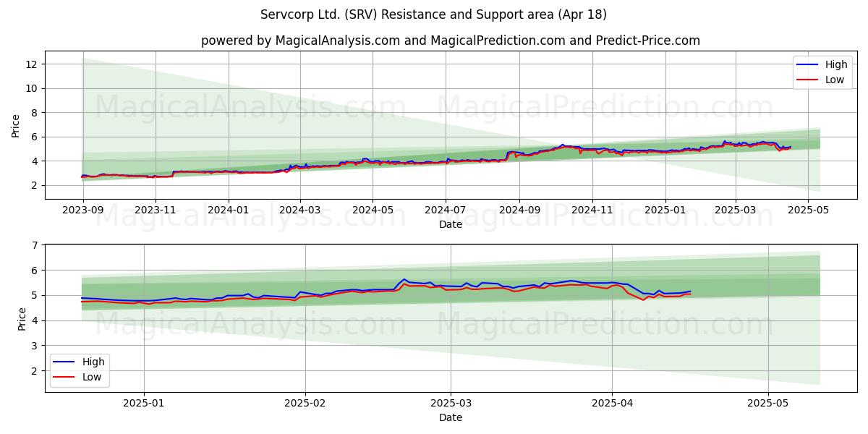868x434 pixels.
Task: Click the '2025-03' x-axis label on the top chart
Action: 736,210
